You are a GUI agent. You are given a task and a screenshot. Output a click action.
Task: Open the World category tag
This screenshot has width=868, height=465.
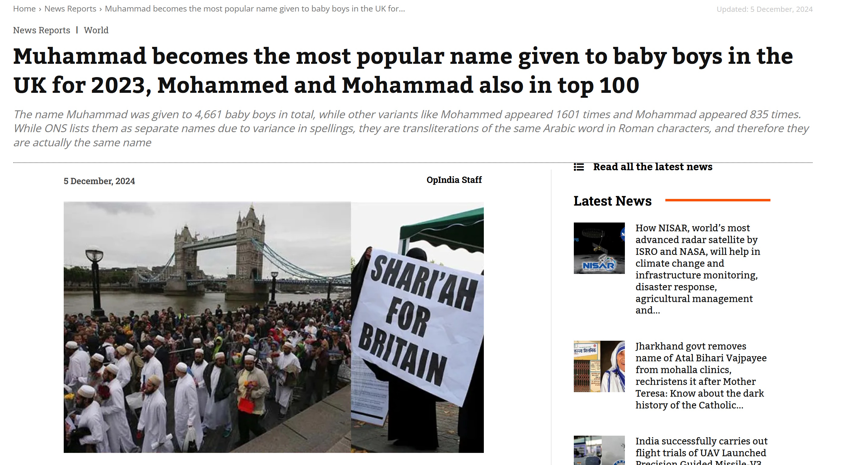[96, 30]
